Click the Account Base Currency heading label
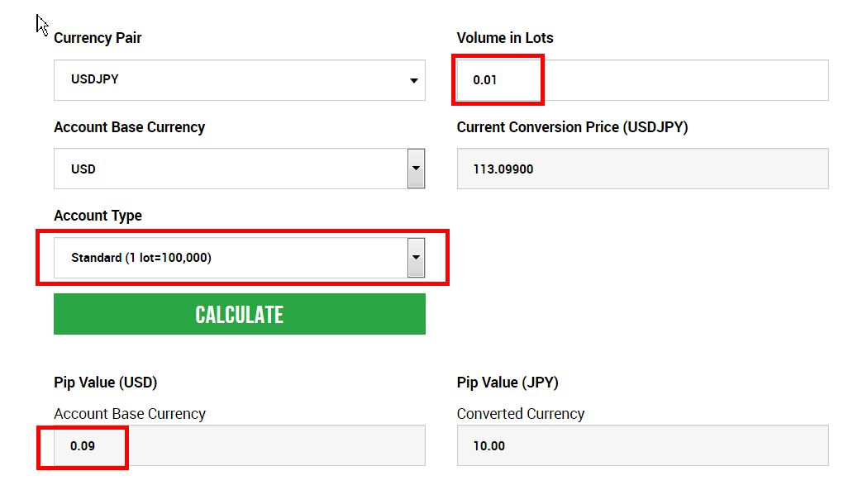 [129, 127]
